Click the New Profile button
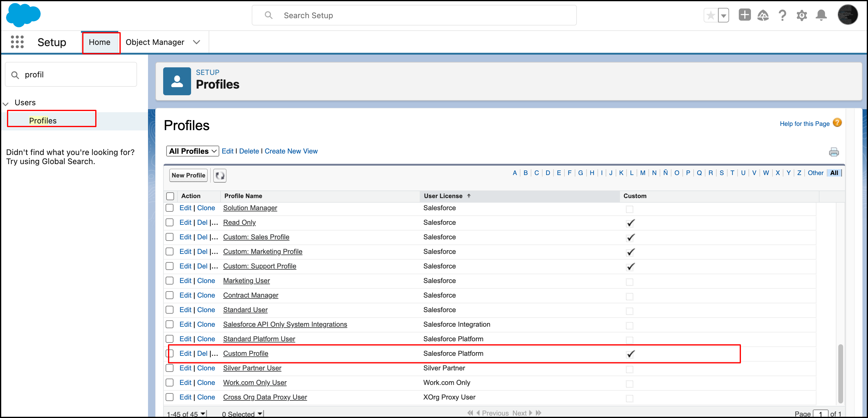 188,176
